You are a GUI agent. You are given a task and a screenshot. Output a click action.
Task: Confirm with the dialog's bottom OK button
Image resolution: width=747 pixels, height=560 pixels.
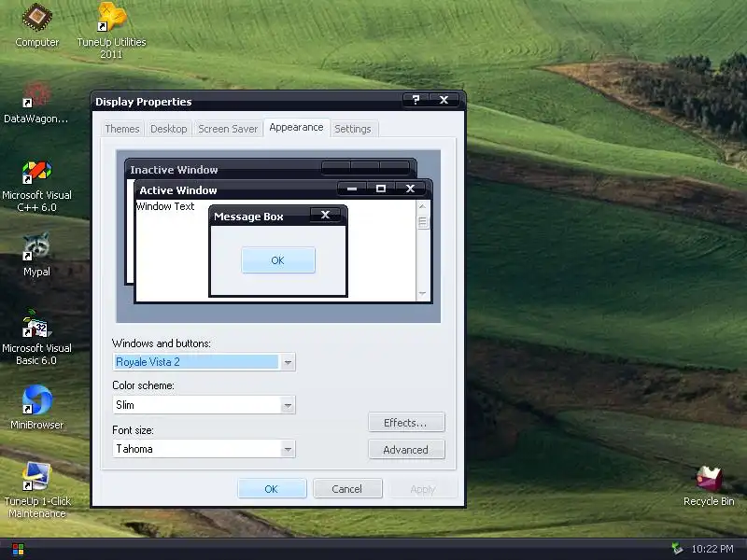(x=272, y=489)
